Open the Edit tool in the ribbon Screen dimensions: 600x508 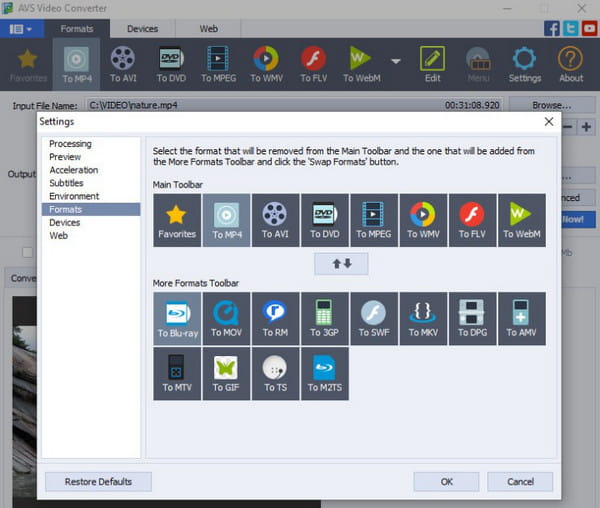(432, 64)
